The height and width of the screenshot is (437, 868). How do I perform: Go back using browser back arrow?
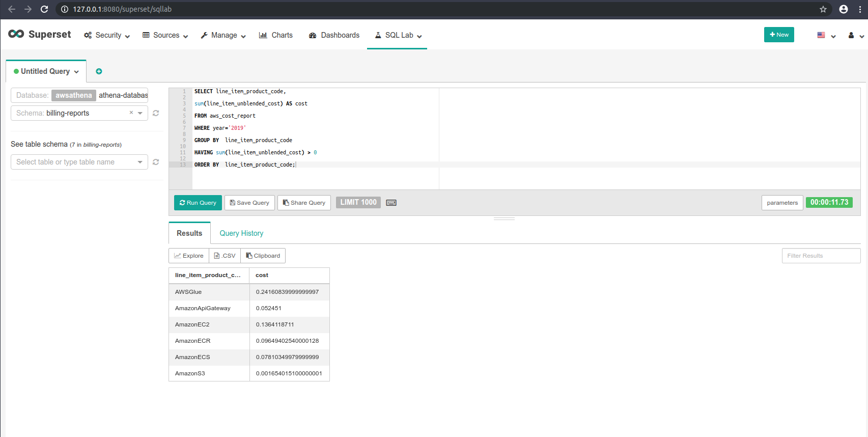[x=12, y=9]
